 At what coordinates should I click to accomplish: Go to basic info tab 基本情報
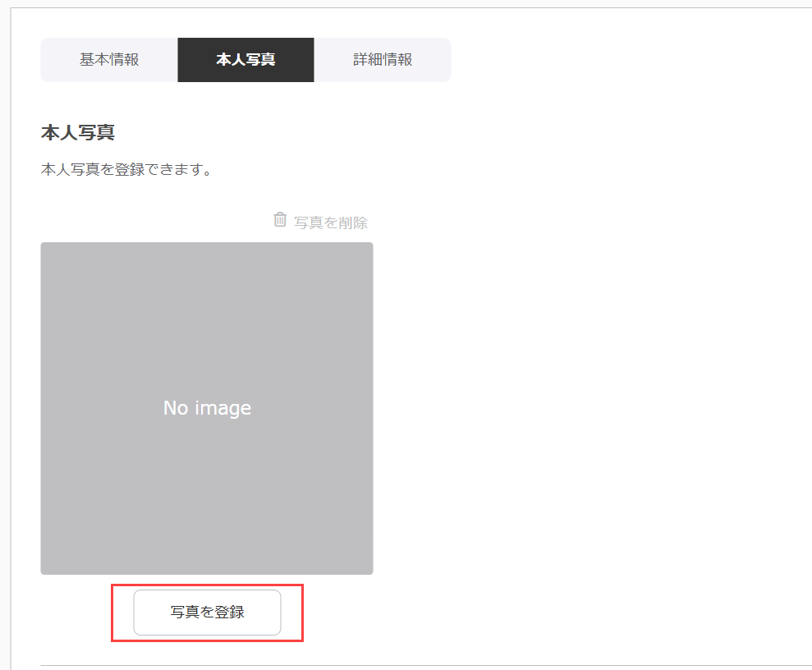click(109, 60)
